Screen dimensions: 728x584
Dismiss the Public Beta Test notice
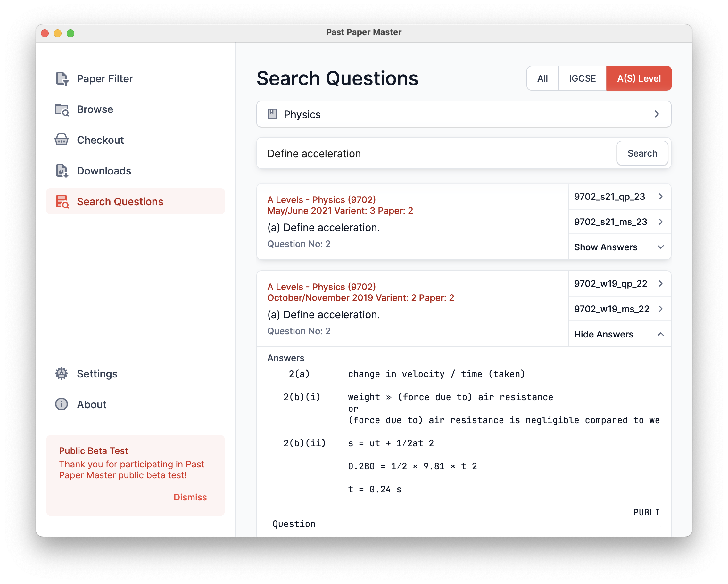(190, 497)
